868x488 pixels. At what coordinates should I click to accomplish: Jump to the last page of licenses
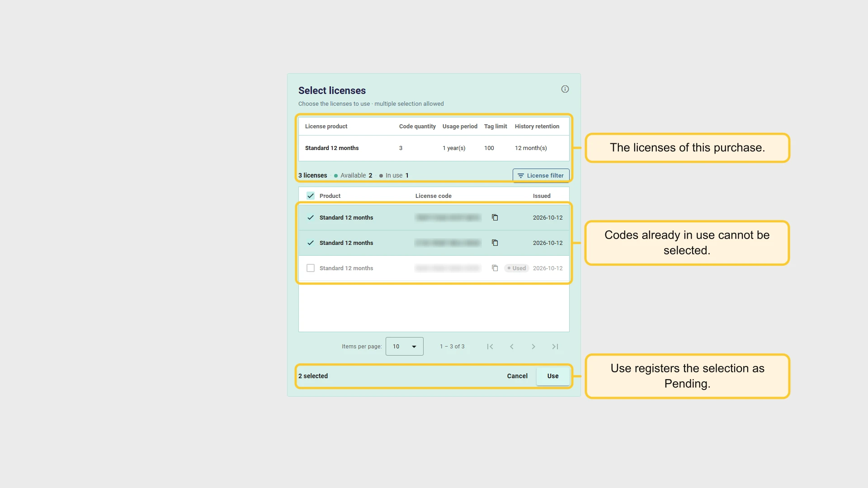(555, 347)
